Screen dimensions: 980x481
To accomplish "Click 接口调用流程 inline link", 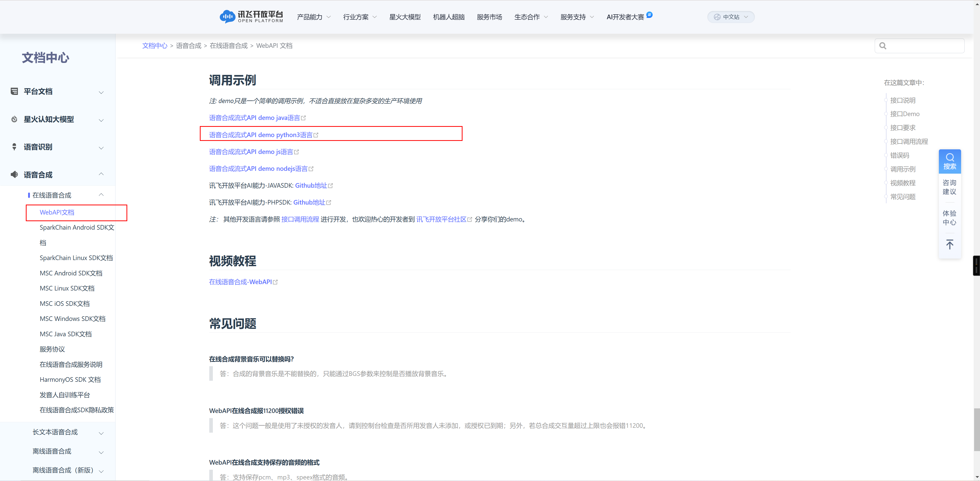I will point(300,219).
